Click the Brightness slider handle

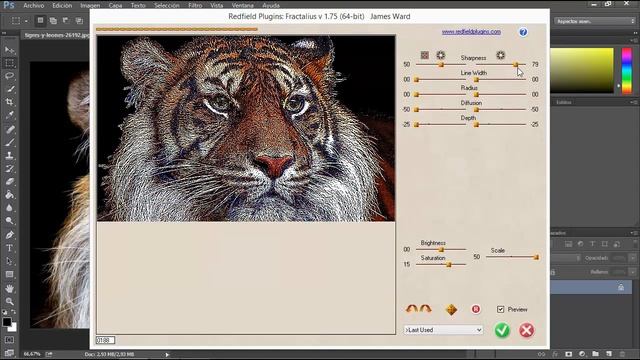pos(441,249)
